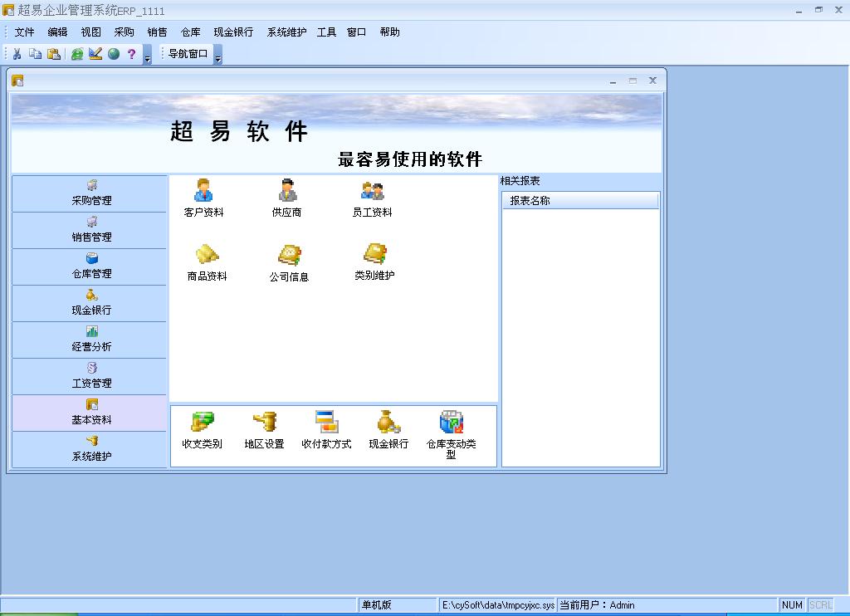Open the 仓库 menu
This screenshot has width=850, height=616.
click(x=191, y=32)
